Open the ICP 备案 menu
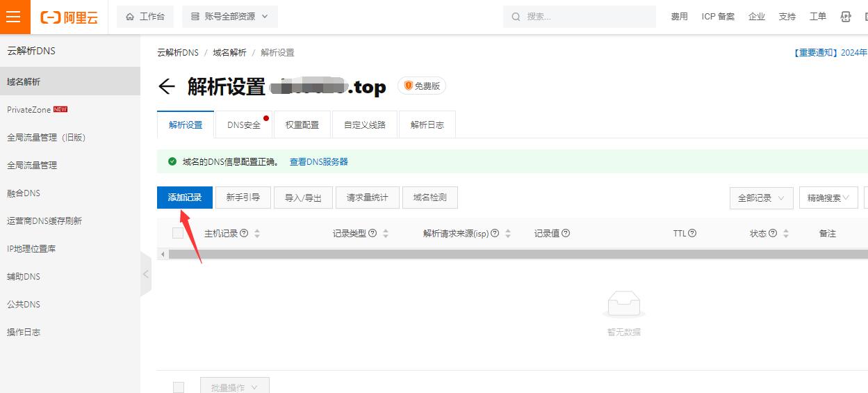The width and height of the screenshot is (868, 393). (x=718, y=17)
